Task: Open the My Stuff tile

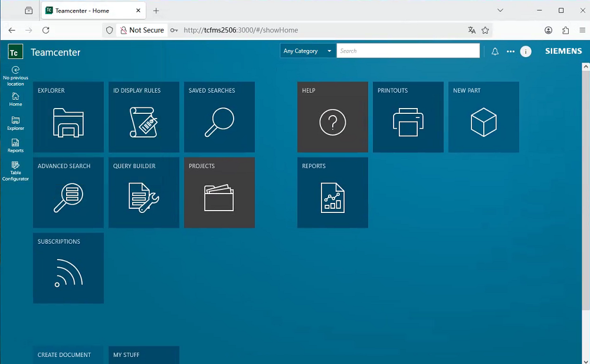Action: coord(144,355)
